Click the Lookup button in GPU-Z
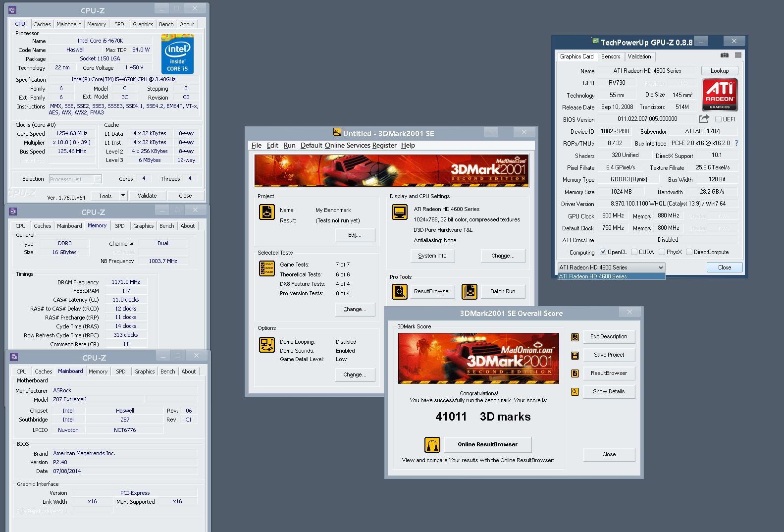The image size is (784, 532). click(x=720, y=71)
